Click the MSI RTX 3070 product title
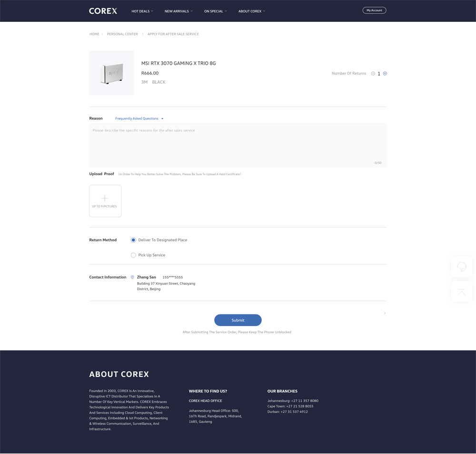 178,63
